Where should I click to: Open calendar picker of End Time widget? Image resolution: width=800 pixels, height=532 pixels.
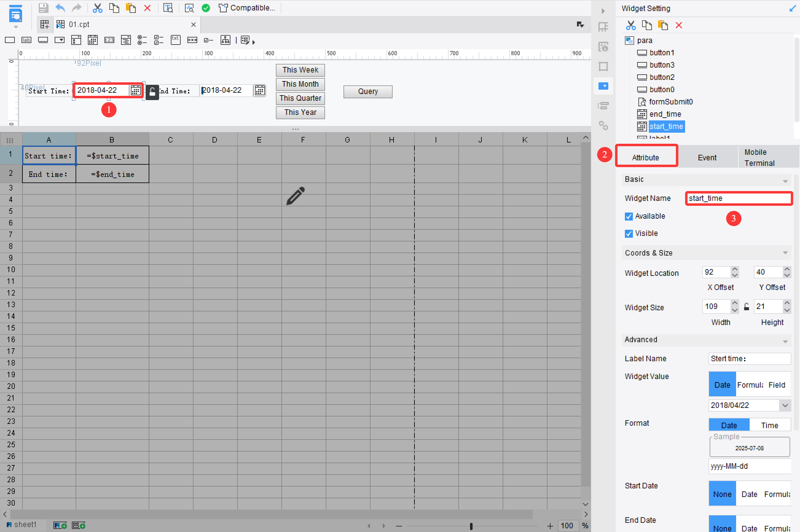coord(260,91)
